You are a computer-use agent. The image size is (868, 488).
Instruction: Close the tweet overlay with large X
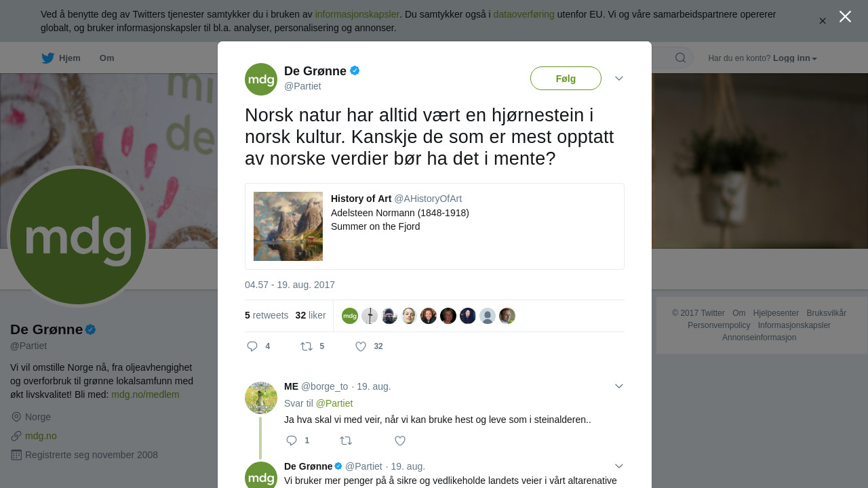coord(845,16)
